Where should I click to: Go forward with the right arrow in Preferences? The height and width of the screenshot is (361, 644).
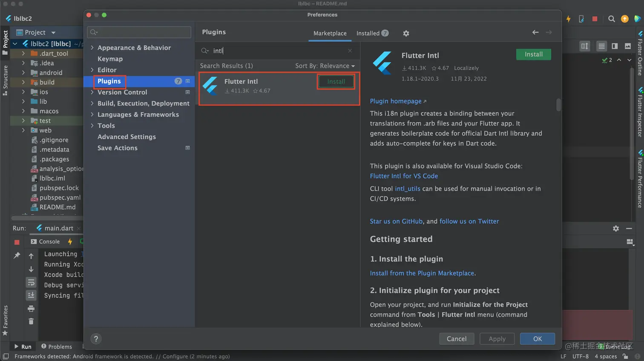tap(549, 32)
